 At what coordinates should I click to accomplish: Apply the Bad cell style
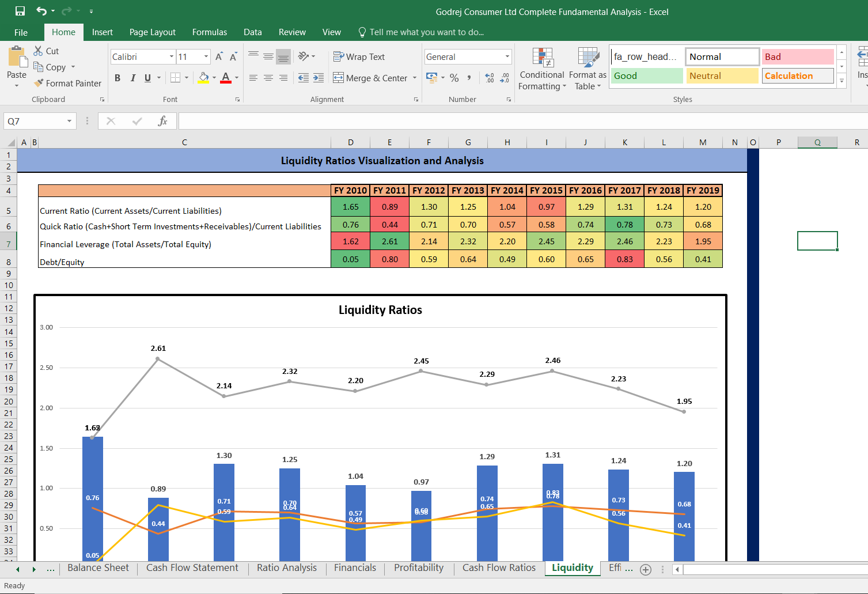click(798, 56)
